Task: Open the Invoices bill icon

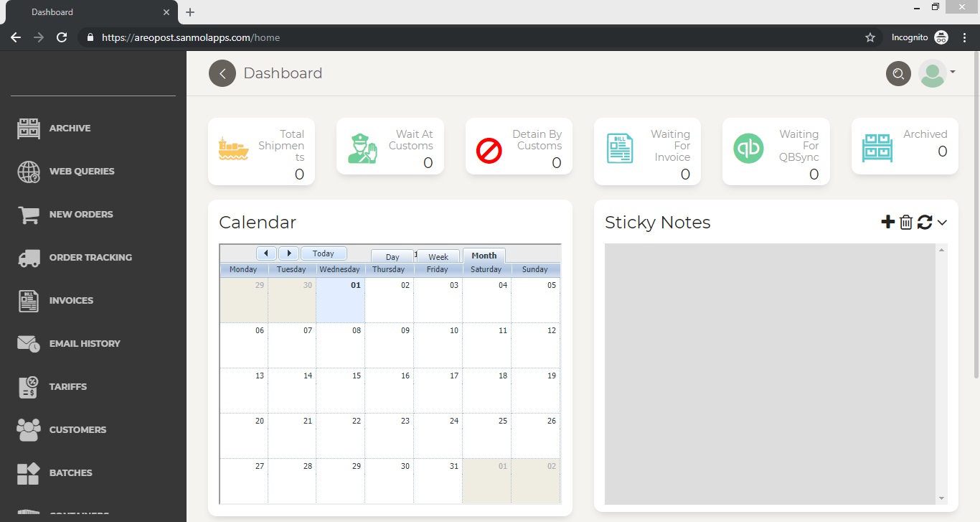Action: tap(29, 301)
